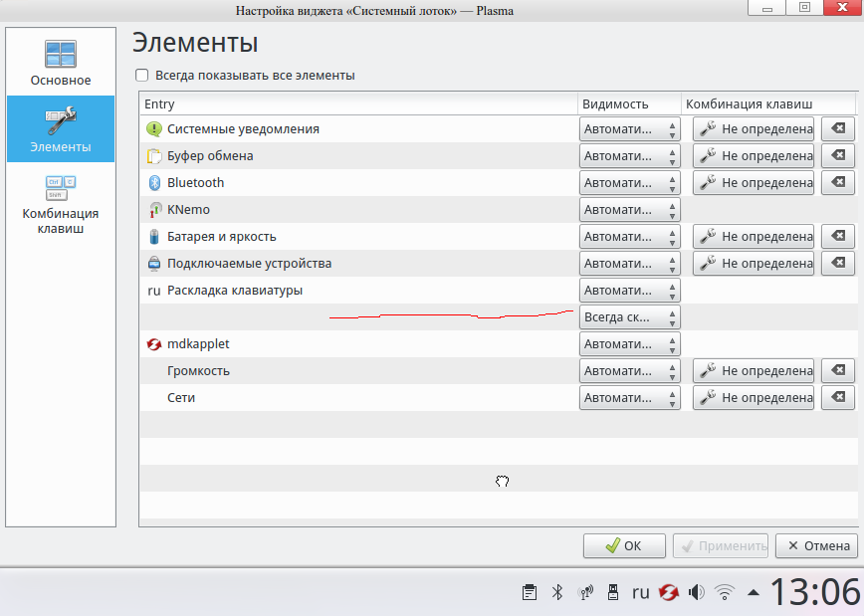The height and width of the screenshot is (616, 864).
Task: Toggle Всегда показывать все элементы checkbox
Action: [142, 75]
